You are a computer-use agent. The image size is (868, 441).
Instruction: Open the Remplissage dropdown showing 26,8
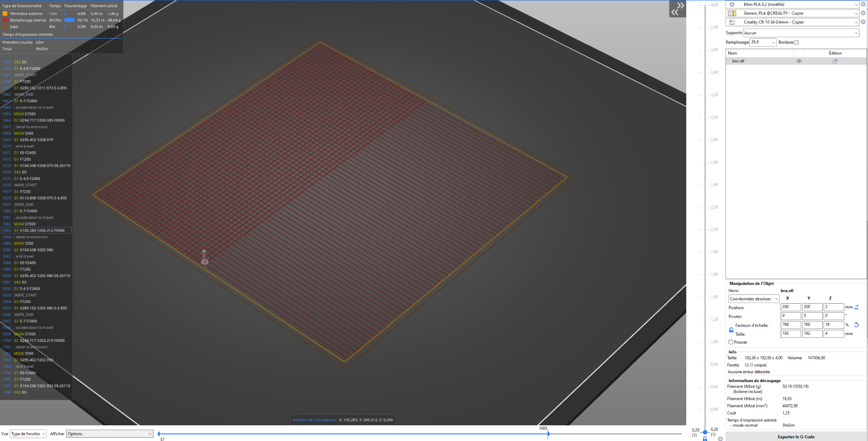point(763,42)
